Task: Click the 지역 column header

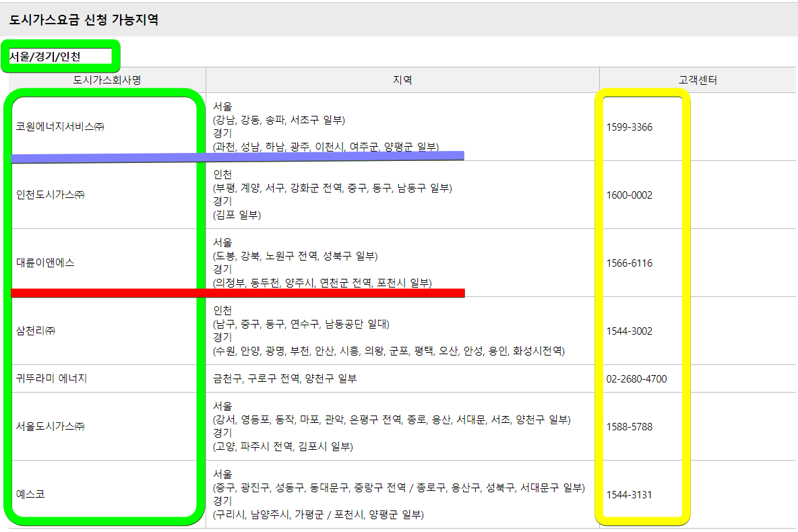Action: pyautogui.click(x=402, y=80)
